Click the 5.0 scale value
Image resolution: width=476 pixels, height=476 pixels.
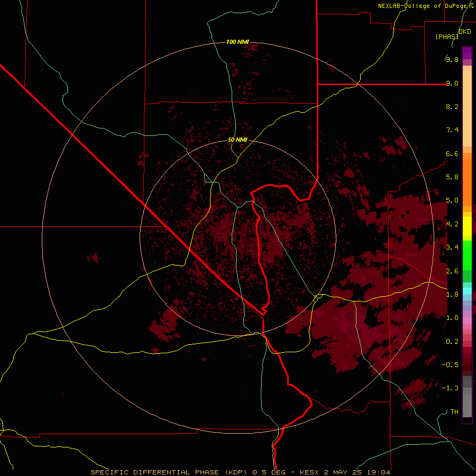click(x=452, y=200)
